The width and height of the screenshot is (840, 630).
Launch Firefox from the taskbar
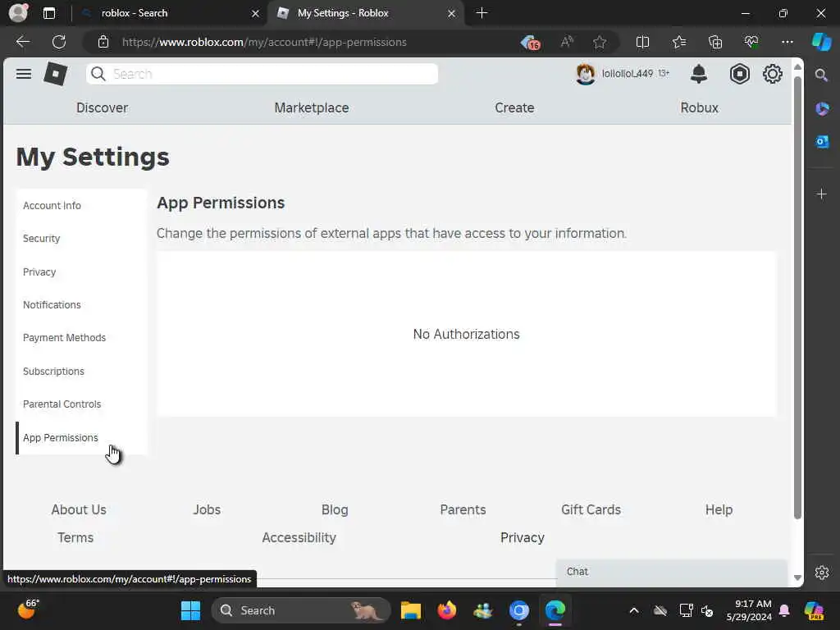tap(447, 610)
